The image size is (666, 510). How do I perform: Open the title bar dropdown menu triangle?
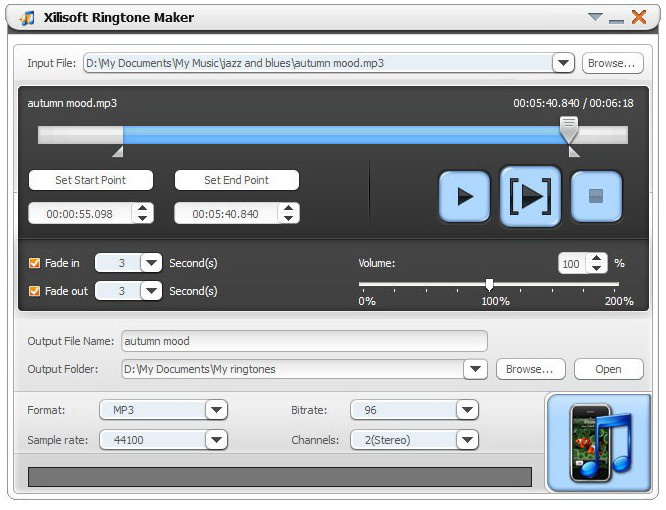[x=595, y=17]
